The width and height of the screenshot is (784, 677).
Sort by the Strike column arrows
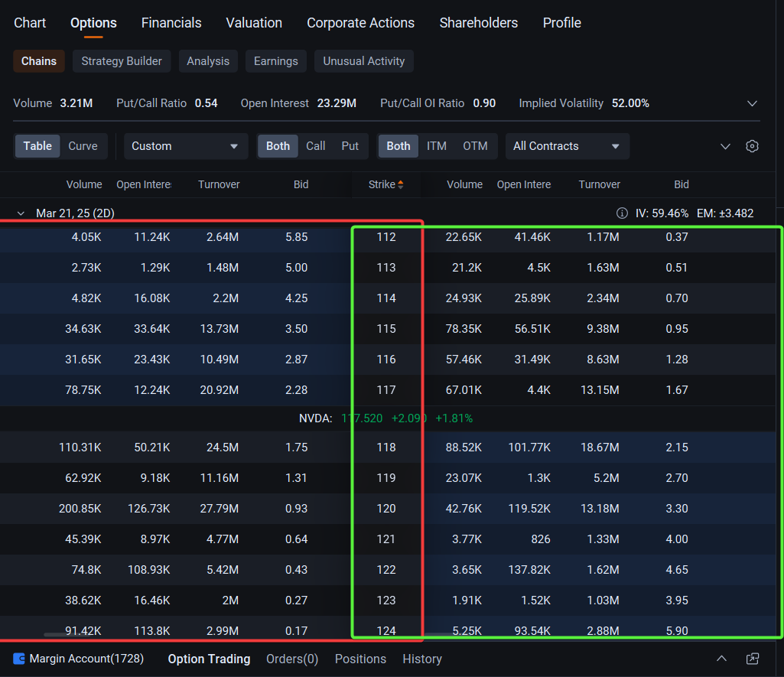[400, 184]
